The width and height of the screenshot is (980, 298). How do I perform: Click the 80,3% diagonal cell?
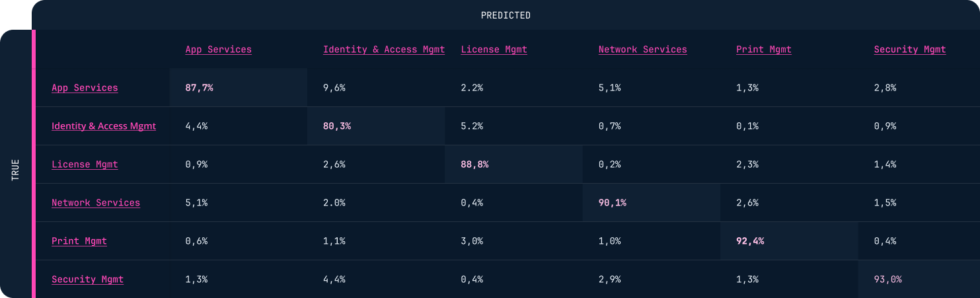tap(376, 126)
